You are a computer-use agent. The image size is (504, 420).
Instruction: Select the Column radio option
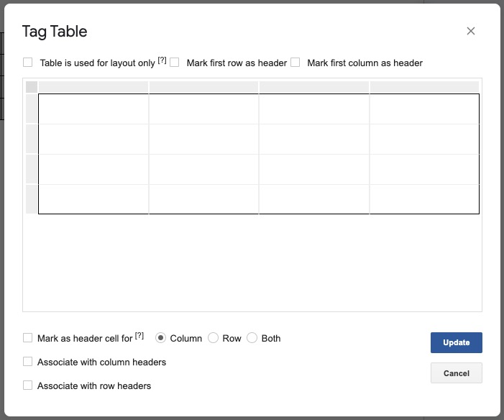(x=160, y=338)
